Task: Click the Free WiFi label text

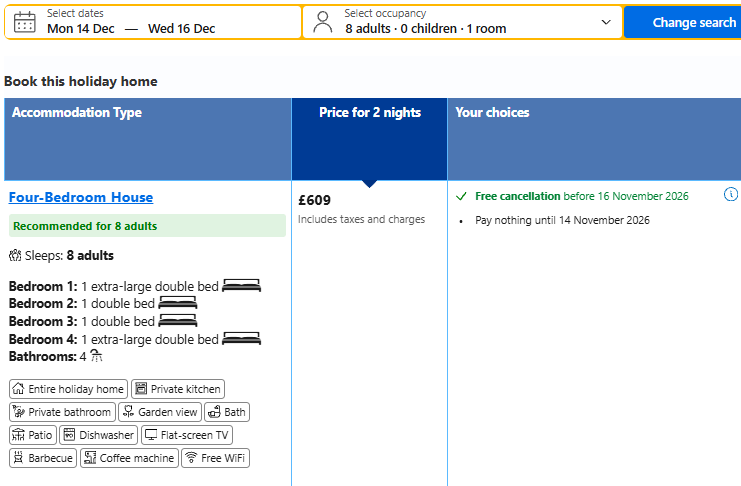Action: [223, 458]
